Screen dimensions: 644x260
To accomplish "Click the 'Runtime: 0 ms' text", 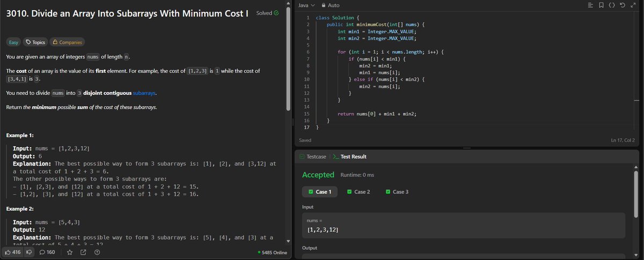I will [x=357, y=175].
